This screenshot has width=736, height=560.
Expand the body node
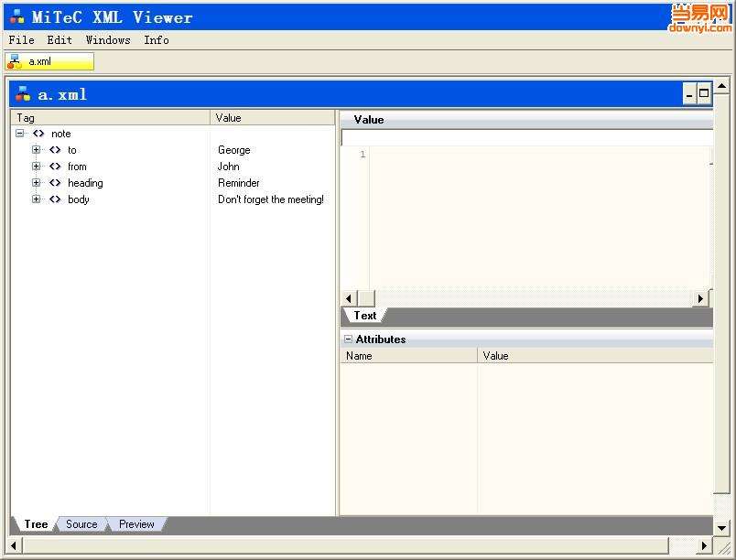36,199
